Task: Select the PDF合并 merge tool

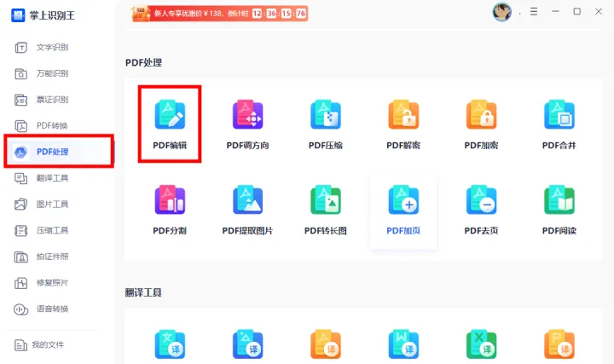Action: click(559, 124)
